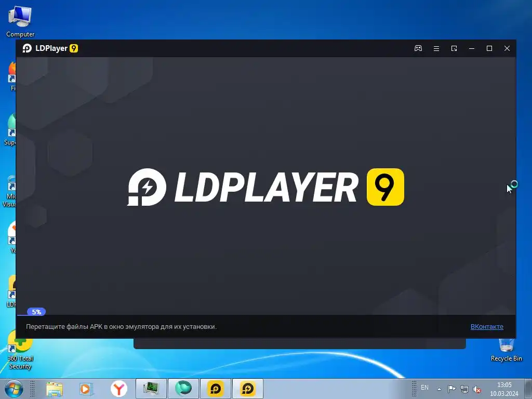Open the Windows Start menu

pos(14,389)
